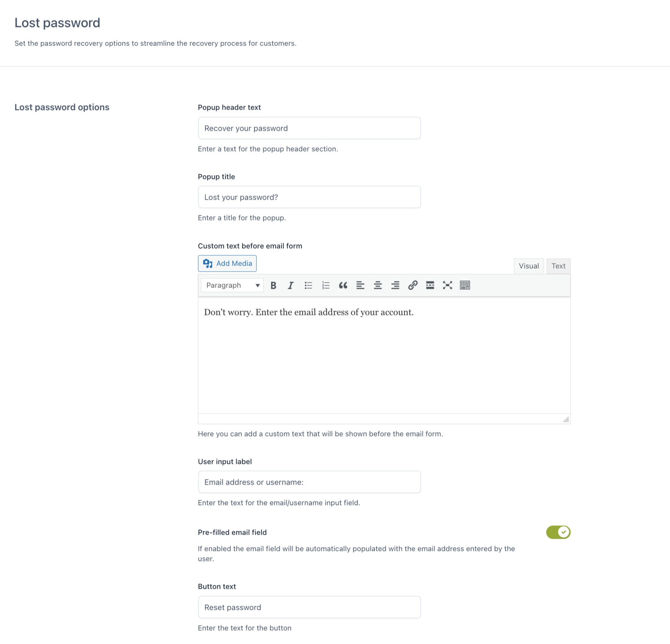The width and height of the screenshot is (670, 644).
Task: Align text left in editor
Action: (360, 285)
